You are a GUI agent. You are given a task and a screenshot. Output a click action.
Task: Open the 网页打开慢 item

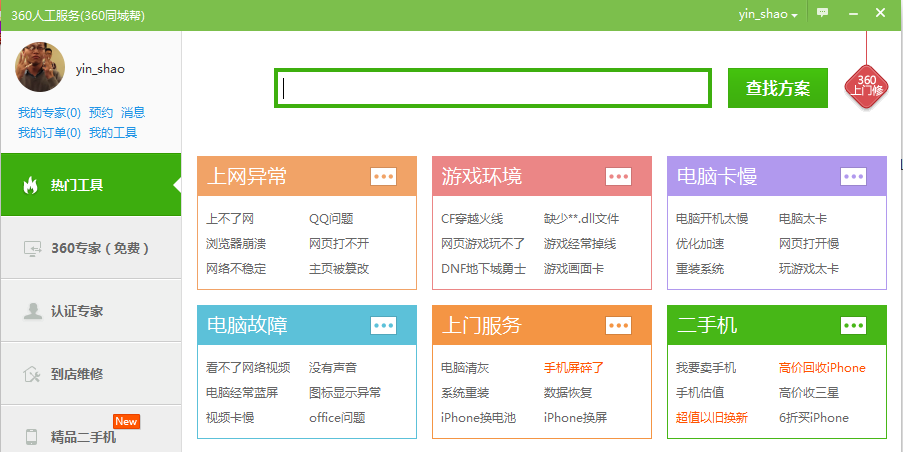809,244
